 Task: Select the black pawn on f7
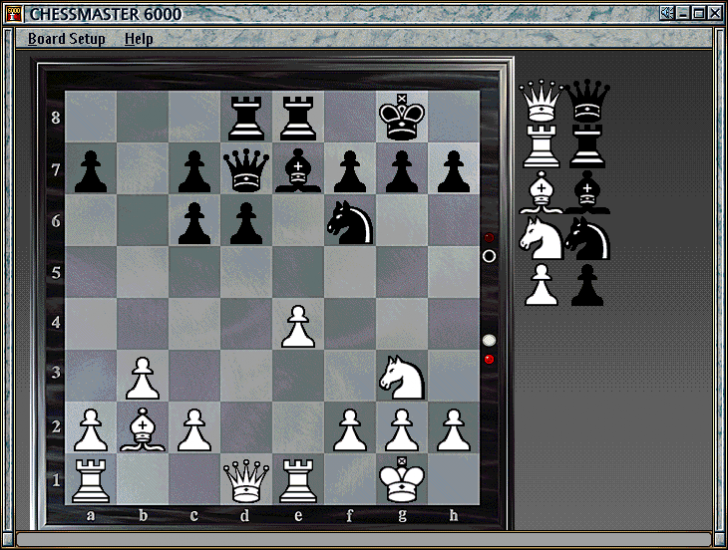(350, 171)
